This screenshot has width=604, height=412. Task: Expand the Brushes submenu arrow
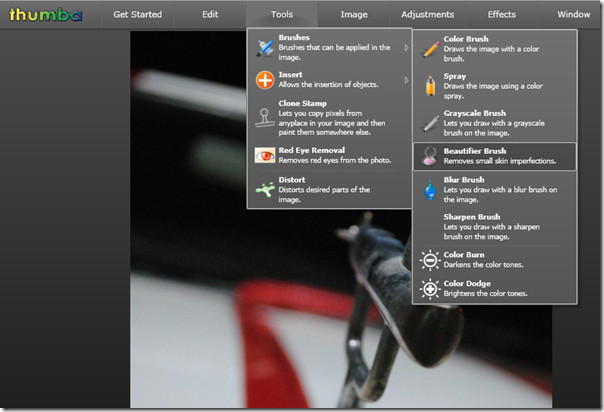click(x=406, y=48)
